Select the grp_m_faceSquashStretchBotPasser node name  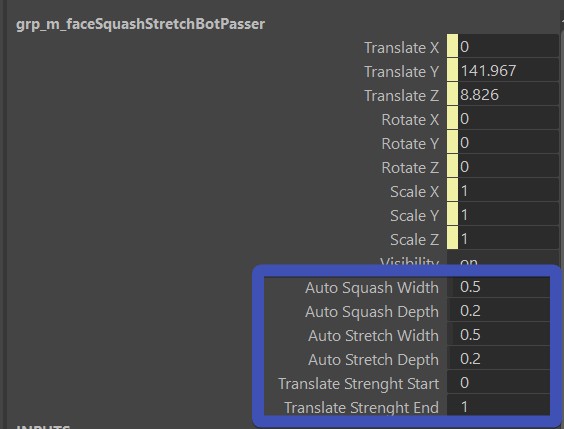140,24
